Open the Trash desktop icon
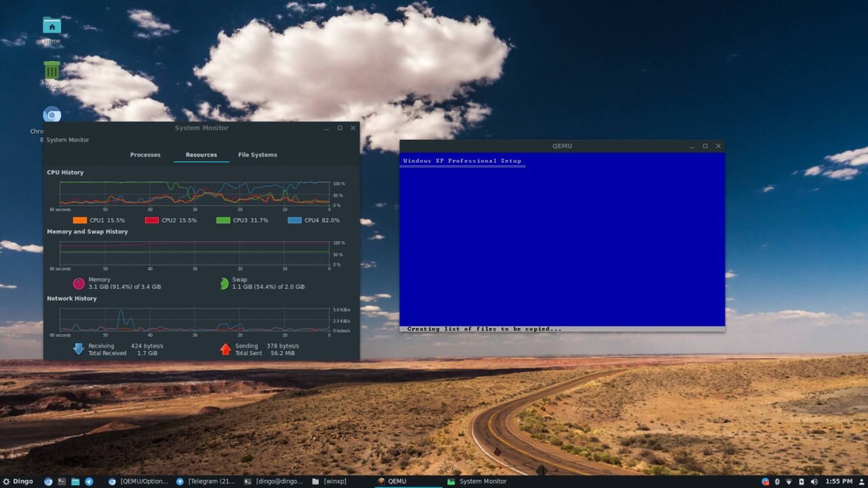Image resolution: width=868 pixels, height=488 pixels. tap(52, 71)
